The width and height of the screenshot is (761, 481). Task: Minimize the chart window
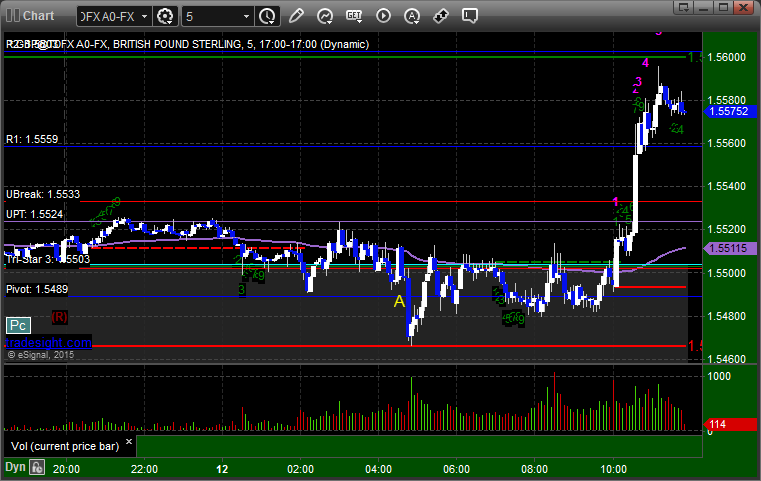(704, 7)
